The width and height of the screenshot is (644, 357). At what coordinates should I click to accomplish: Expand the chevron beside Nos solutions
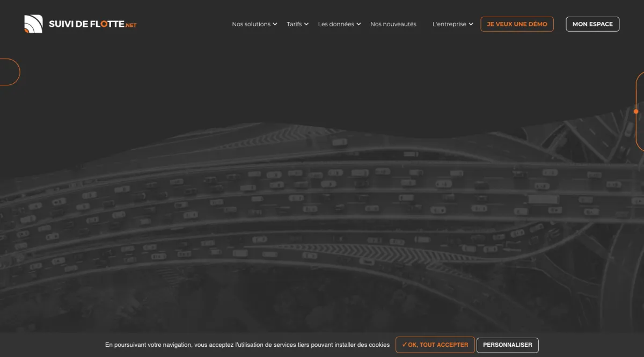point(275,24)
